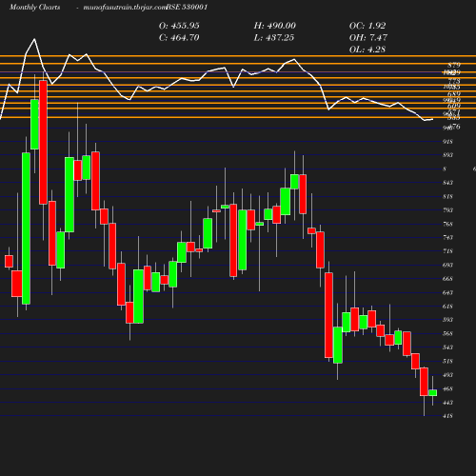The height and width of the screenshot is (476, 476).
Task: Click the 793 price axis label
Action: point(447,210)
